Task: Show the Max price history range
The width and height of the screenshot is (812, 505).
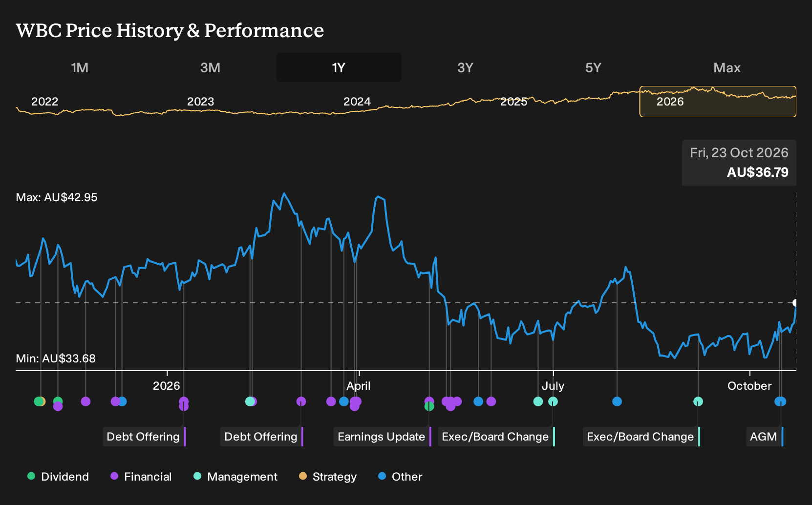Action: [727, 67]
